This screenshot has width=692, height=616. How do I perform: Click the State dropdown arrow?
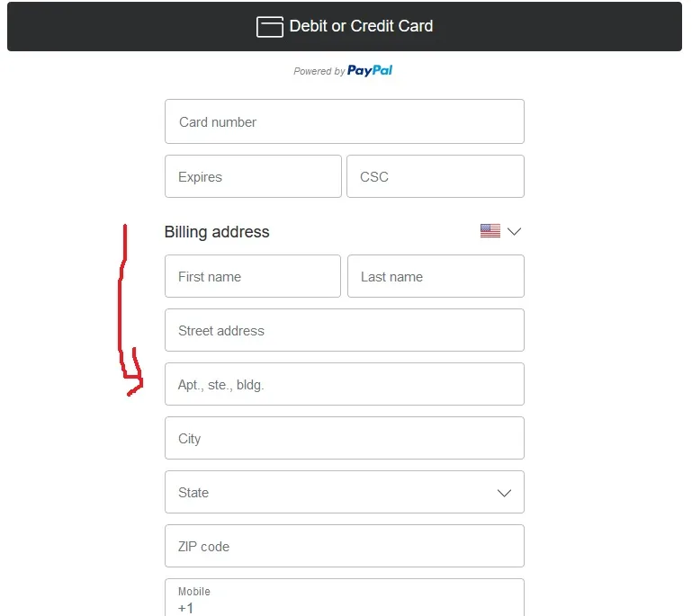click(504, 493)
